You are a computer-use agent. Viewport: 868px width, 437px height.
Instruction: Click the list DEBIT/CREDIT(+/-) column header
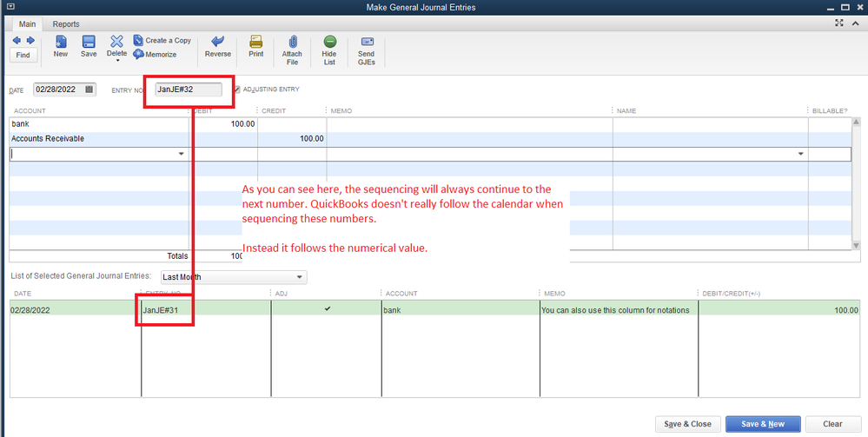[731, 294]
